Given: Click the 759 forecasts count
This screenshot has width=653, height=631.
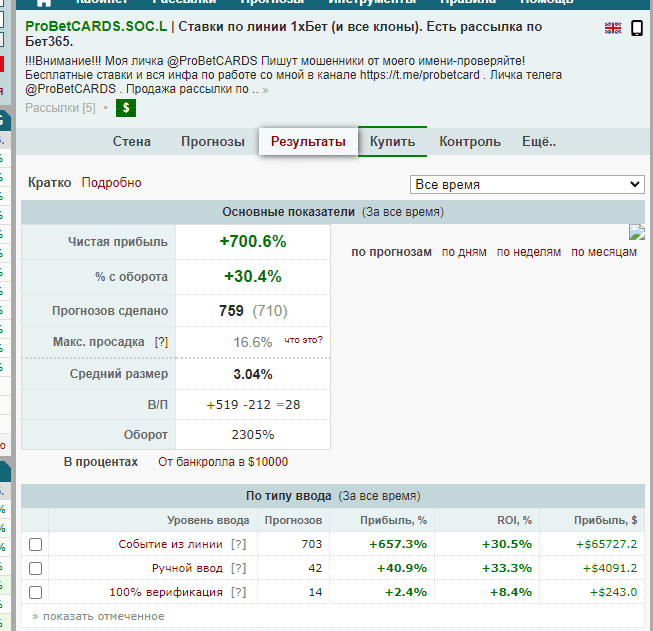Looking at the screenshot, I should (x=231, y=311).
